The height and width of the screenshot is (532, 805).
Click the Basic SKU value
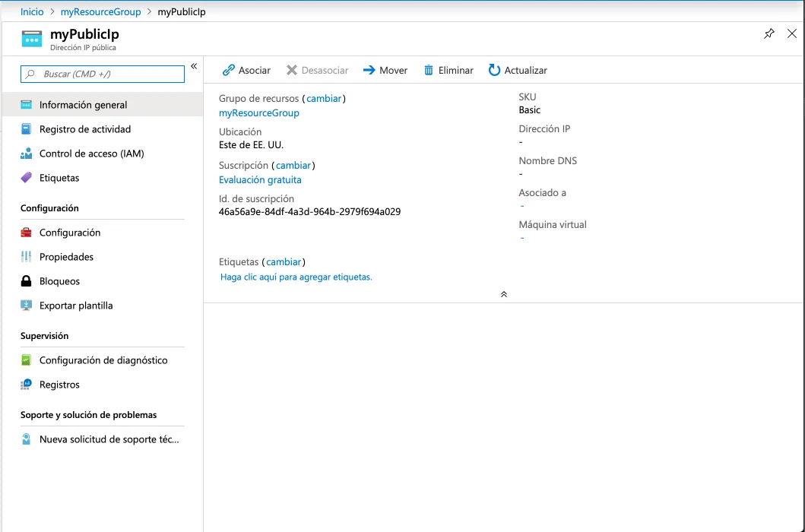[529, 110]
